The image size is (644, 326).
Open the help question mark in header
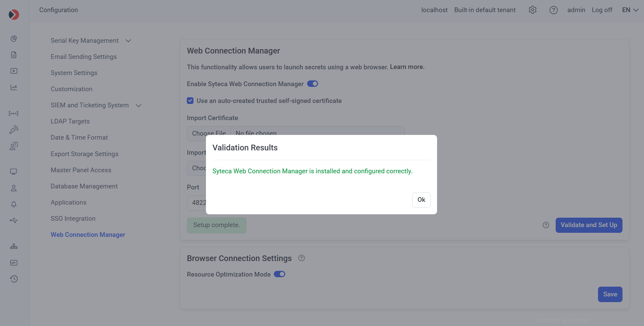click(x=553, y=10)
